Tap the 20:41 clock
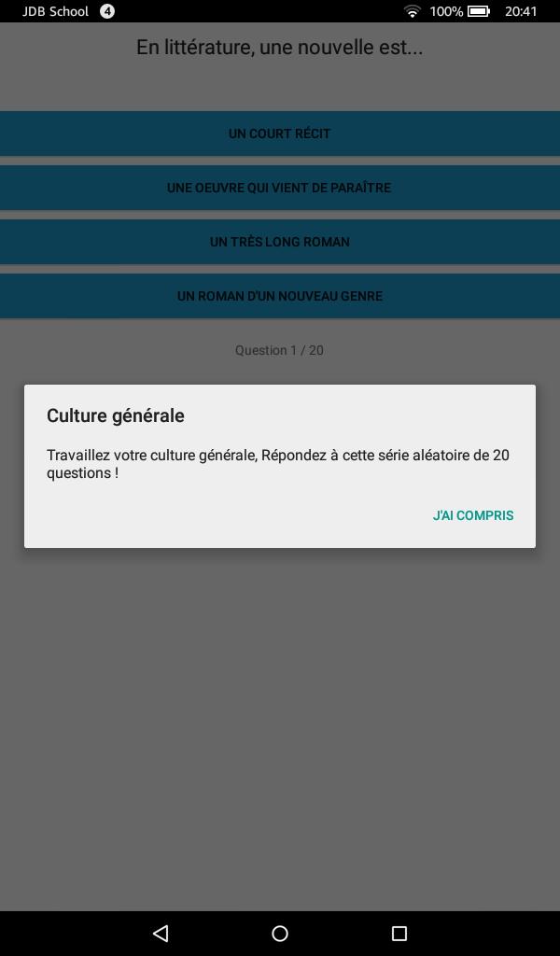This screenshot has width=560, height=956. coord(521,11)
